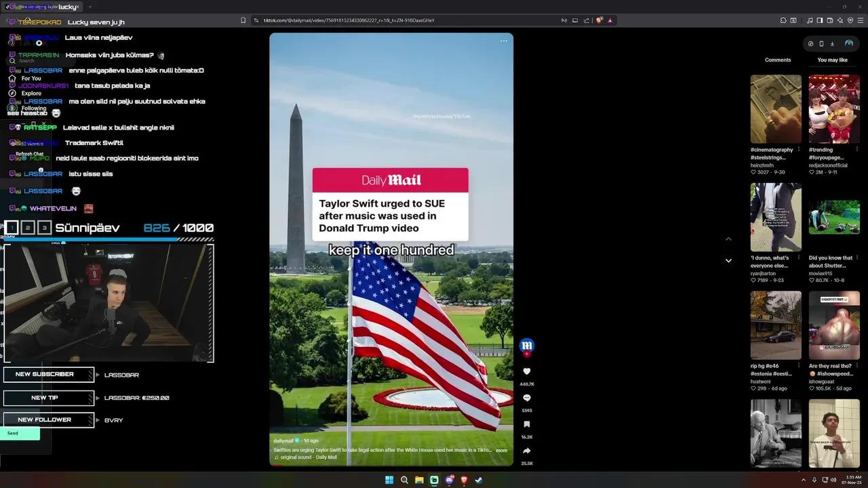Open three-dot menu on ryanjbarton video card
This screenshot has height=488, width=868.
tap(799, 258)
